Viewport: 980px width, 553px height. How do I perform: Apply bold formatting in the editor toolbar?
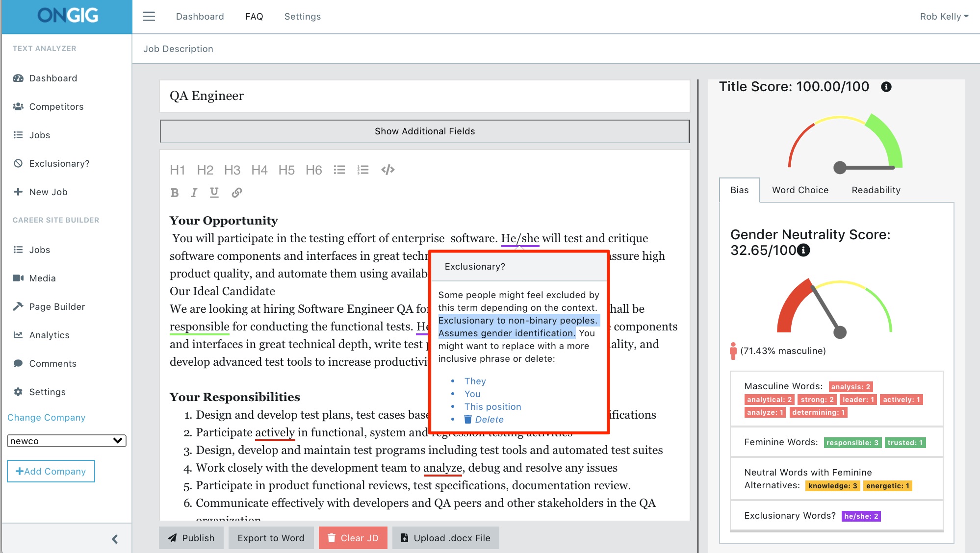175,192
